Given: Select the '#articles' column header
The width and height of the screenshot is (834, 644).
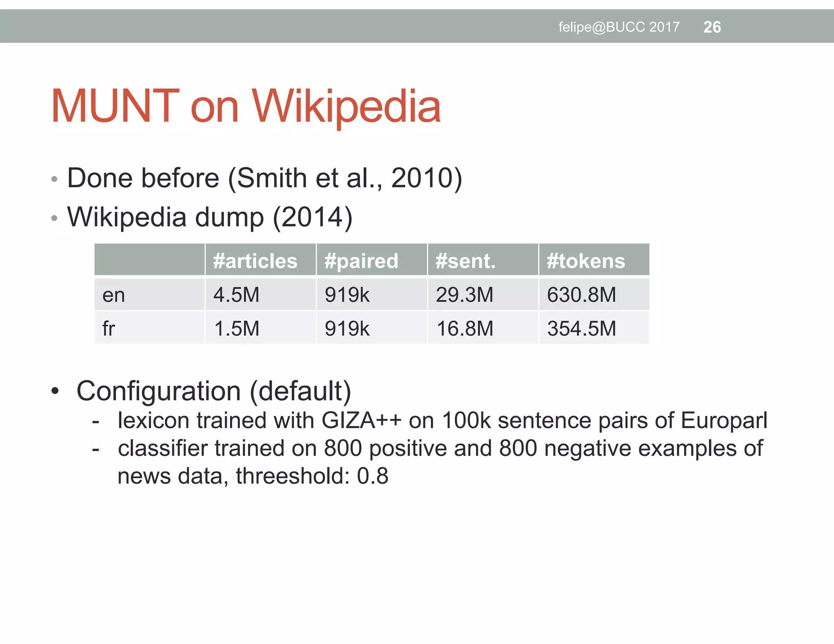Looking at the screenshot, I should 261,260.
